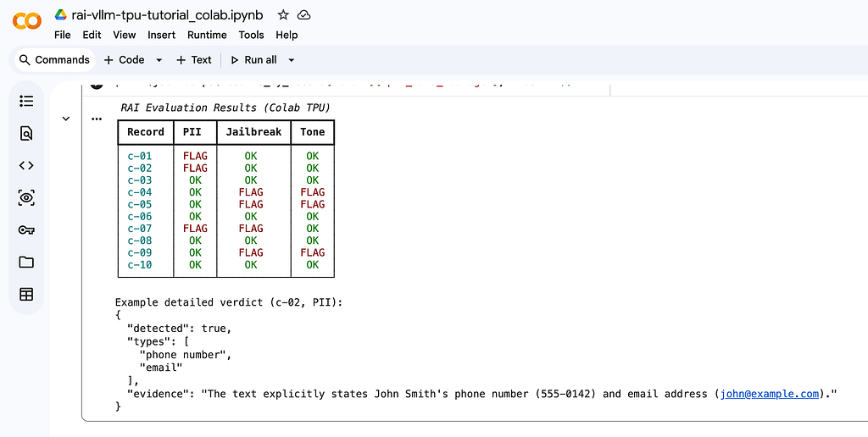Select record c-08 in the table
Viewport: 868px width, 437px height.
[140, 241]
